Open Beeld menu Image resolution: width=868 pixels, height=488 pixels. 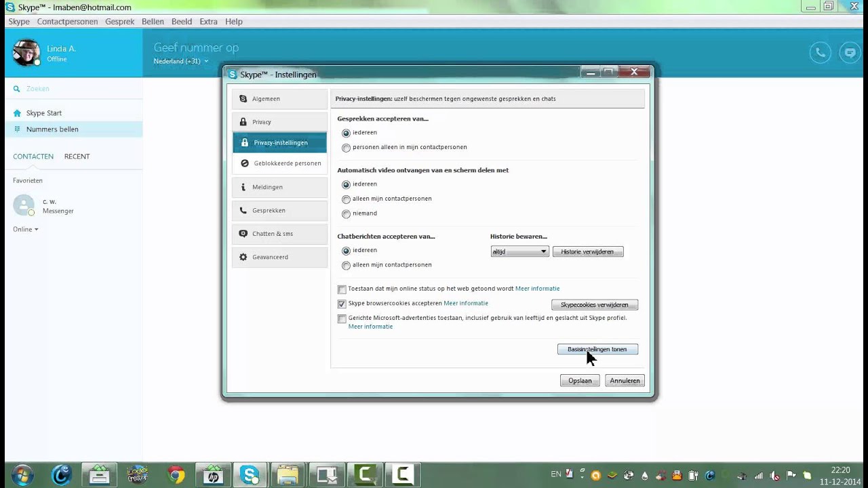click(x=182, y=22)
